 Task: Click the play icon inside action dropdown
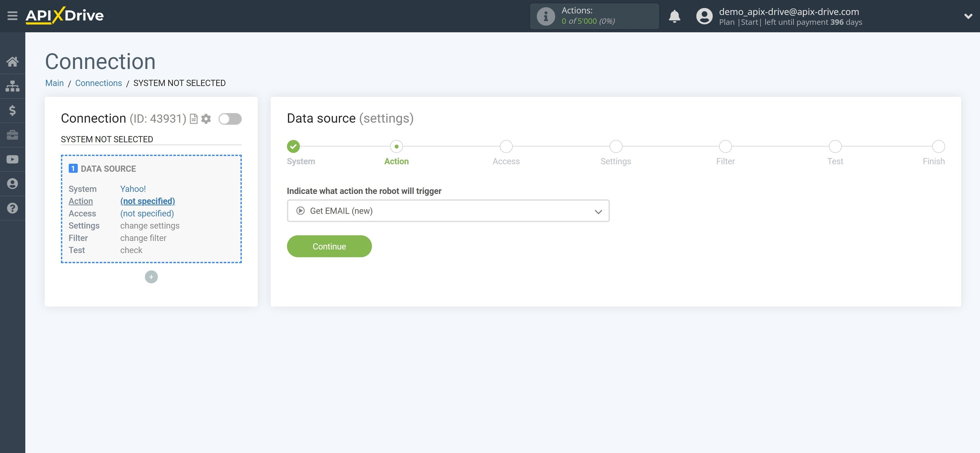[301, 211]
